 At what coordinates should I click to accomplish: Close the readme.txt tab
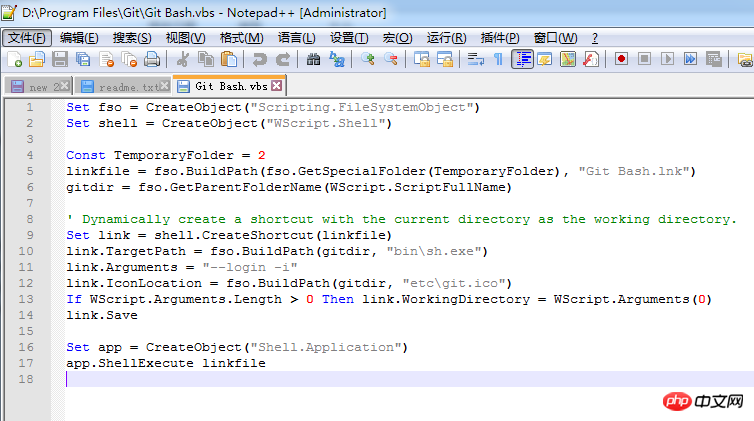(164, 86)
